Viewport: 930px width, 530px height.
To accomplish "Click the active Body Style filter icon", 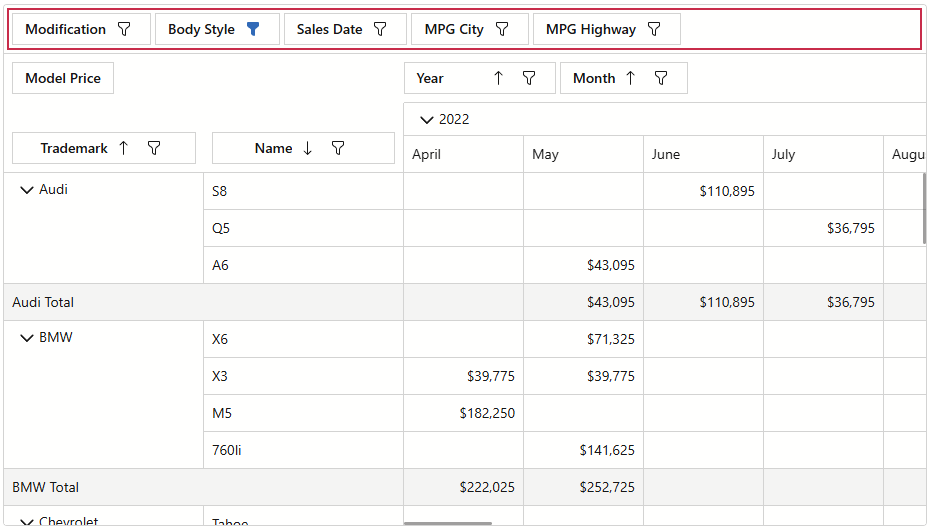I will point(253,29).
